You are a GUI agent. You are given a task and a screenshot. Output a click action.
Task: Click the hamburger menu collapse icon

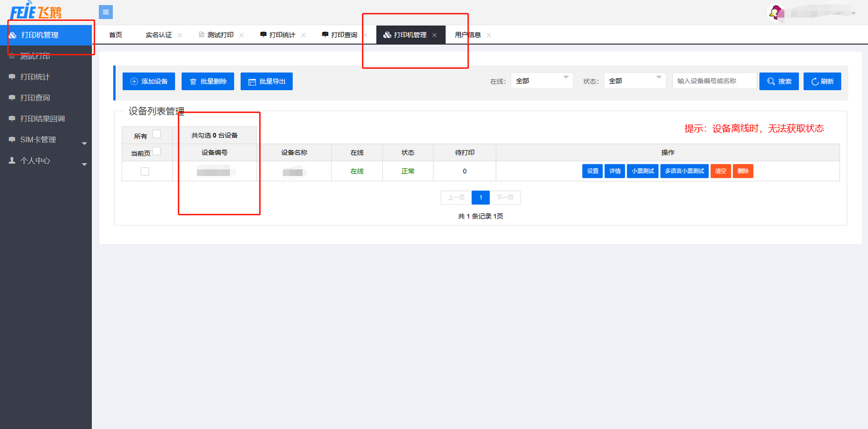pyautogui.click(x=106, y=12)
